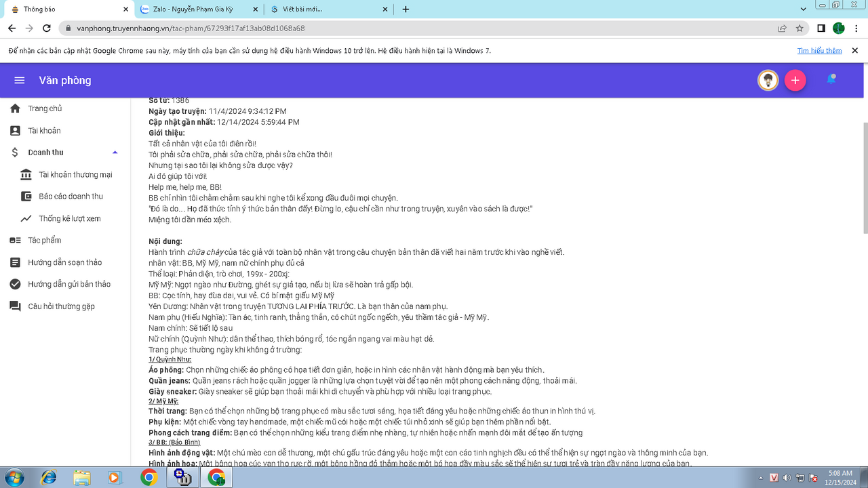
Task: Share this page from address bar
Action: click(782, 28)
